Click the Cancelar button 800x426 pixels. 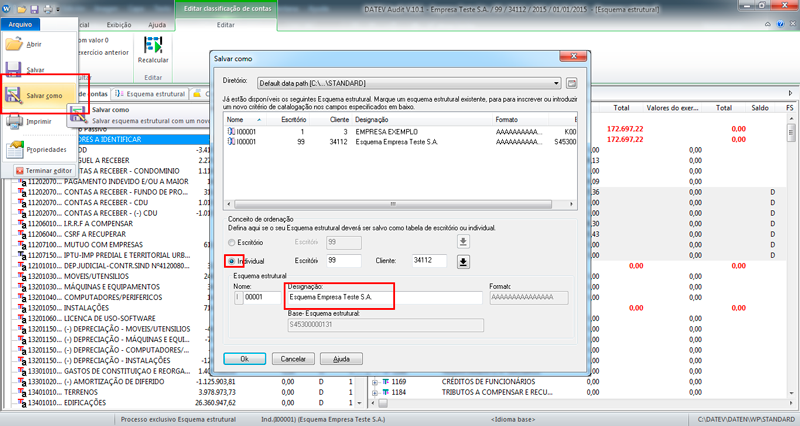tap(293, 359)
